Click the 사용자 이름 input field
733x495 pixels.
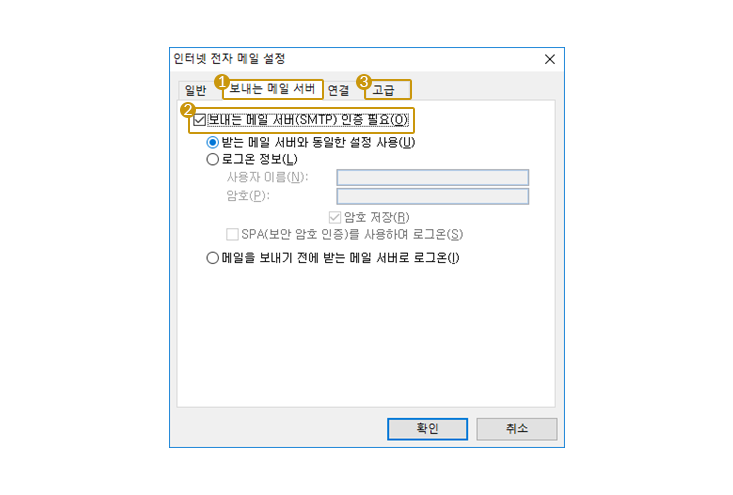(x=432, y=178)
